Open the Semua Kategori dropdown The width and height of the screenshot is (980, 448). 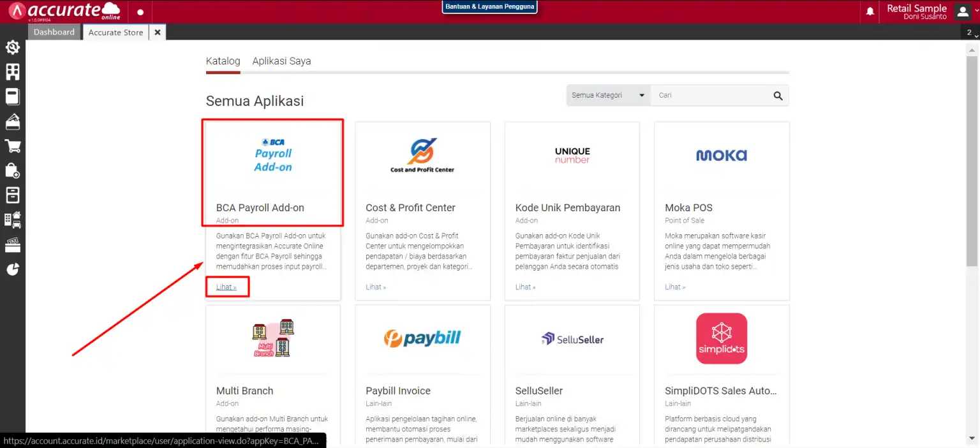click(x=607, y=94)
